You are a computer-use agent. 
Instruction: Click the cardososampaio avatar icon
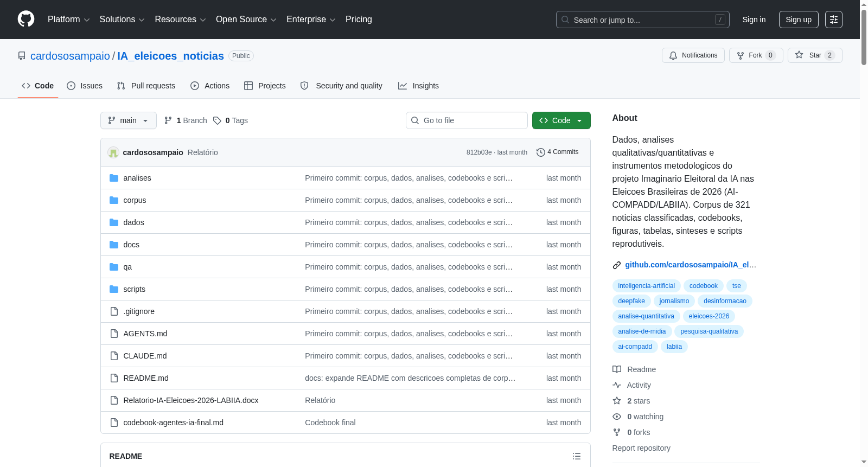113,152
